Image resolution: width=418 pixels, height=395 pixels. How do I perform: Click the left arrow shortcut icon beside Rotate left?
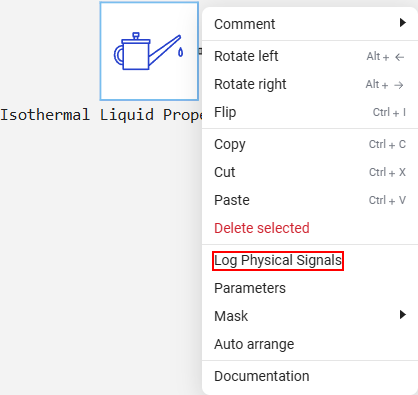(x=399, y=57)
